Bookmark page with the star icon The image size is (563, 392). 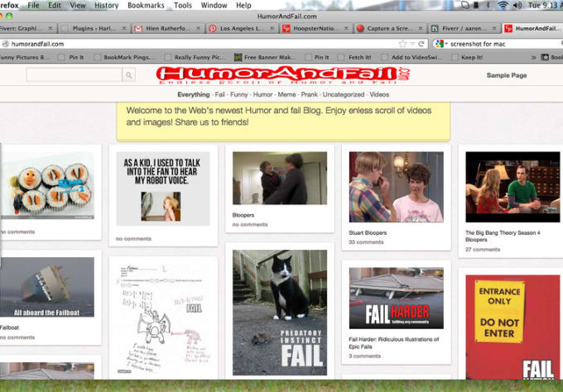(402, 44)
